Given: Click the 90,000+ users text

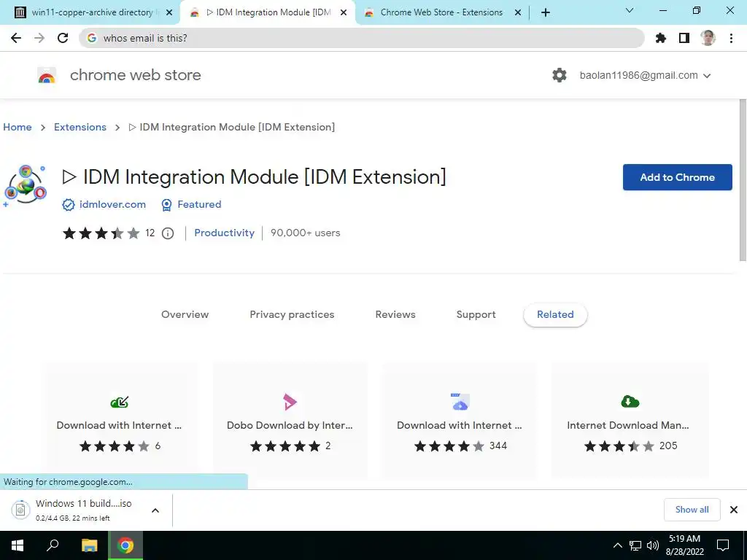Looking at the screenshot, I should pos(306,233).
